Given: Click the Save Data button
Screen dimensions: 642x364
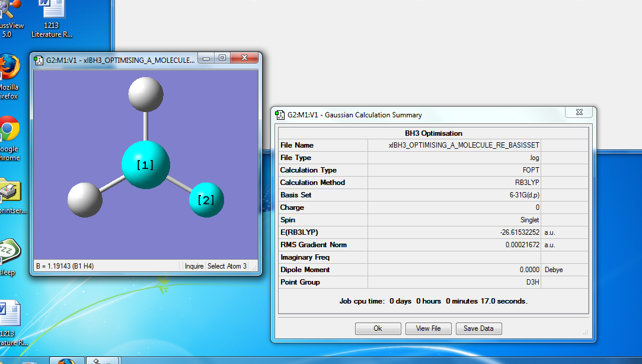Looking at the screenshot, I should 478,328.
